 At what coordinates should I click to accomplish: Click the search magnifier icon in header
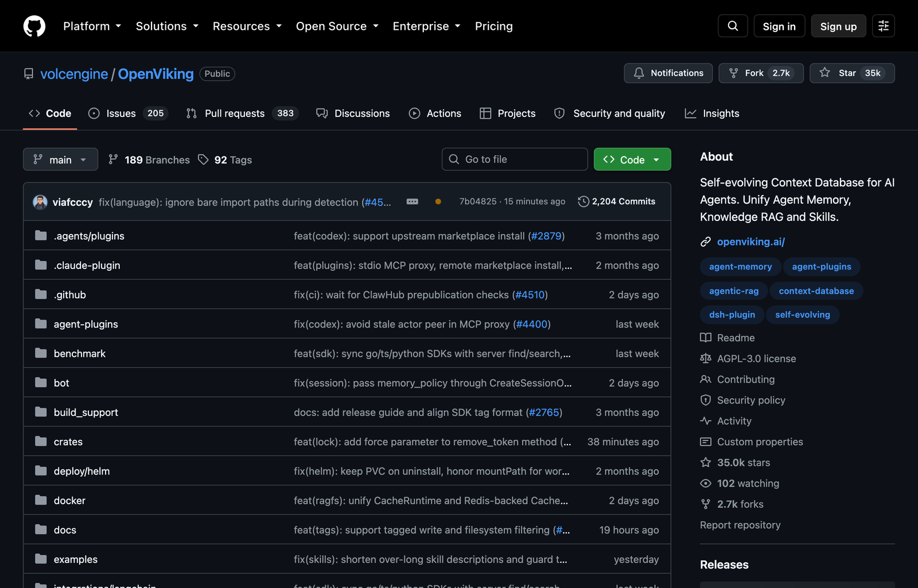point(733,26)
